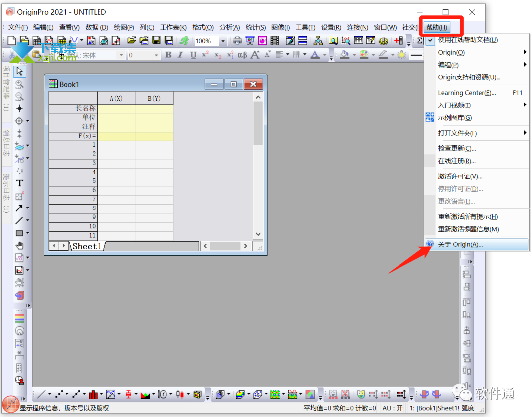
Task: Click the B(Y) column header
Action: point(154,98)
